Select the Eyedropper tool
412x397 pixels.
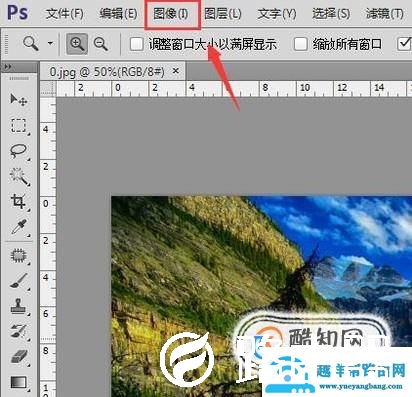[x=18, y=227]
